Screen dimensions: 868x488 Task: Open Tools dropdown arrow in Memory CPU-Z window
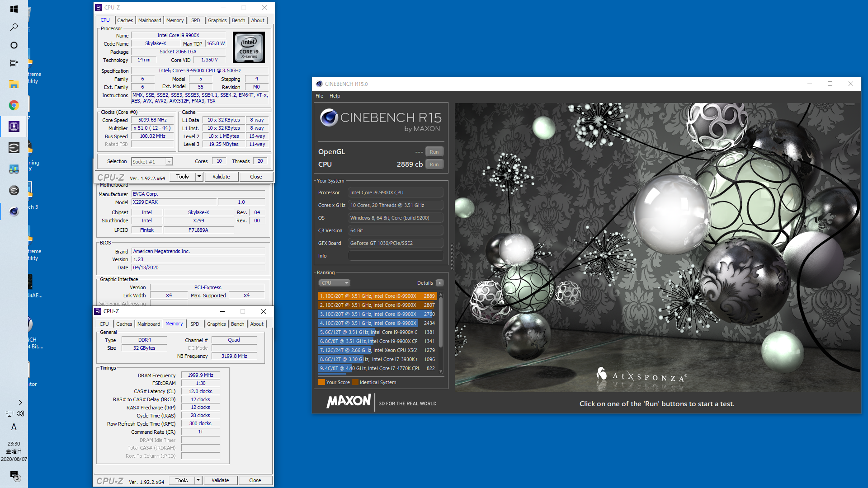(x=198, y=480)
